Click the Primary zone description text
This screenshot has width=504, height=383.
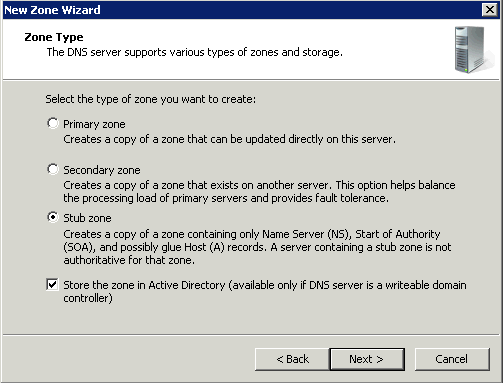(x=229, y=139)
